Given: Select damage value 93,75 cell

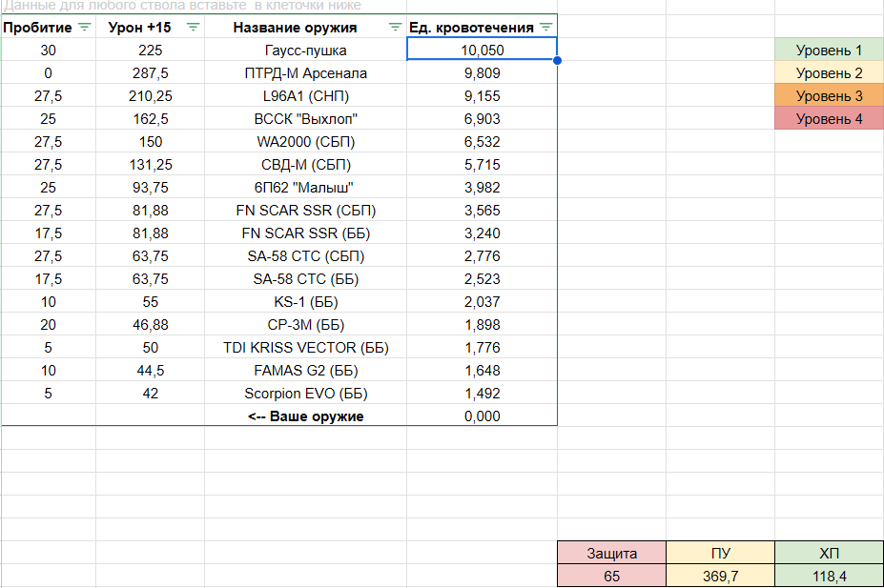Looking at the screenshot, I should (x=150, y=188).
